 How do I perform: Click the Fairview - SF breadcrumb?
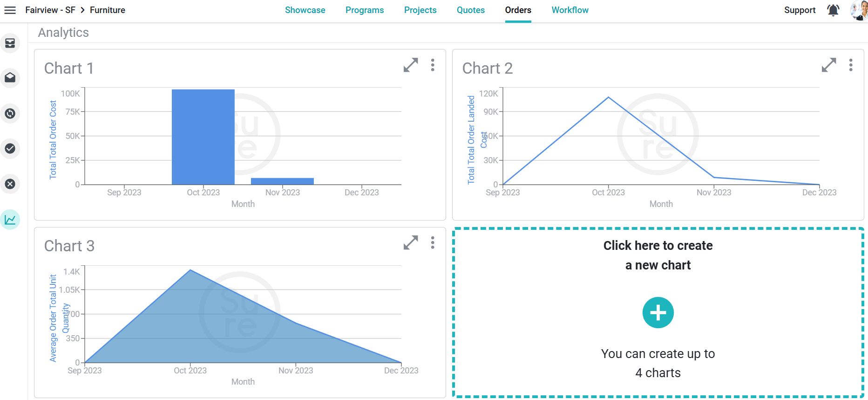50,10
